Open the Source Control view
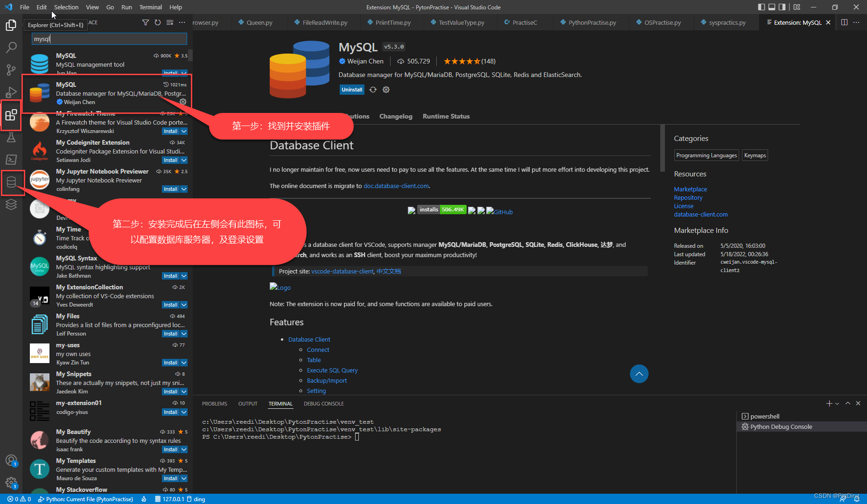The image size is (867, 504). coord(11,70)
